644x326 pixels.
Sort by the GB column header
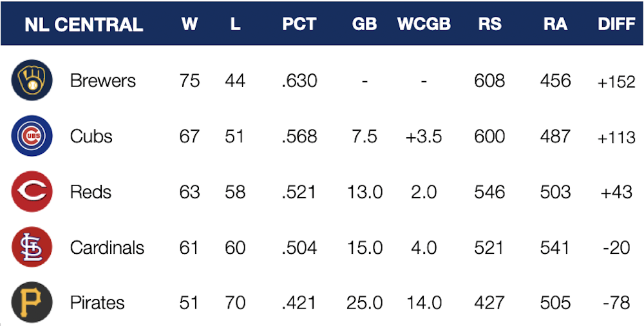point(365,24)
